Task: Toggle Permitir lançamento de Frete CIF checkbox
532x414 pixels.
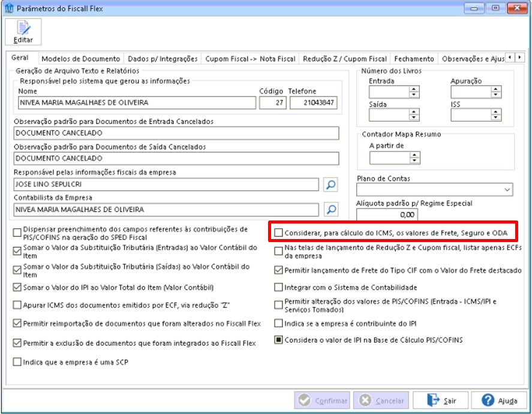Action: tap(278, 270)
